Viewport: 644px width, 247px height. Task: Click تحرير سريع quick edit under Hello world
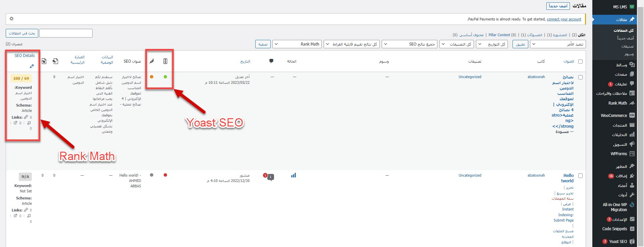pos(565,193)
